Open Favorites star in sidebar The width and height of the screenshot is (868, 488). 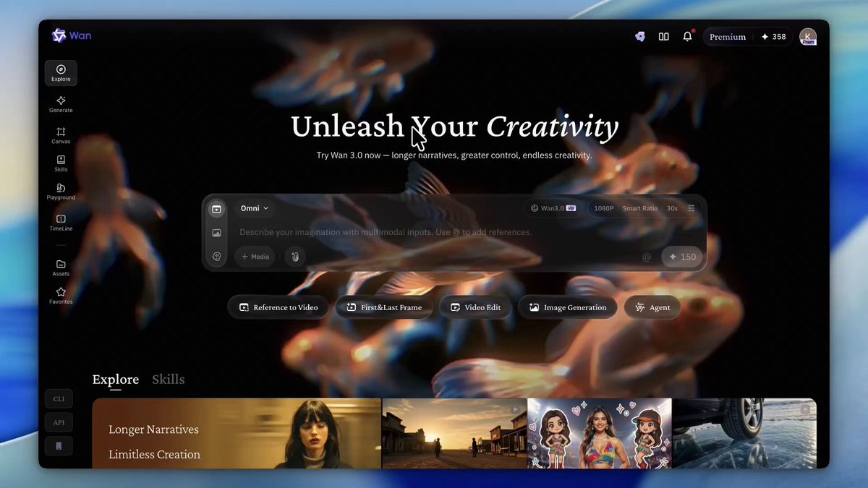point(61,296)
